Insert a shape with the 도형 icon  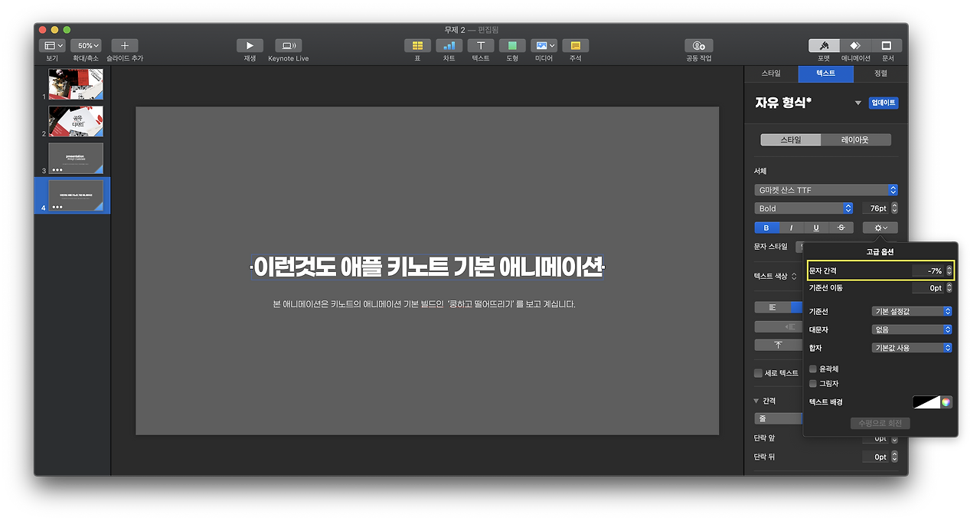(x=512, y=46)
